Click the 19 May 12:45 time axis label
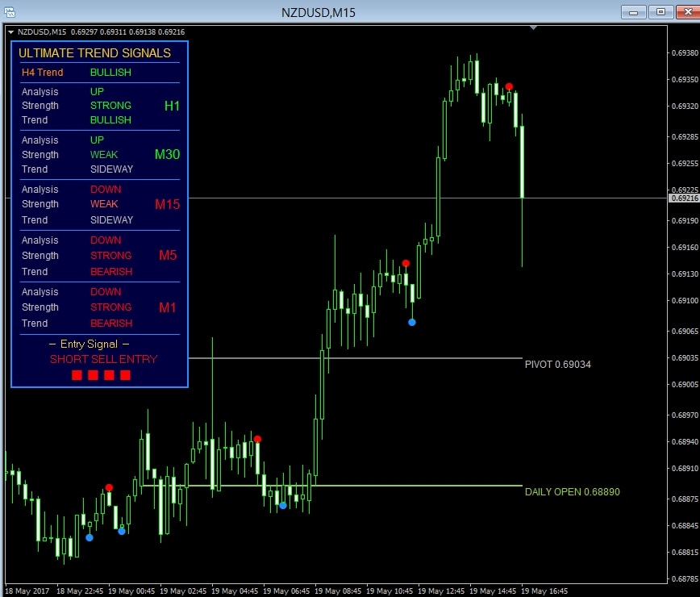Image resolution: width=700 pixels, height=597 pixels. point(441,591)
